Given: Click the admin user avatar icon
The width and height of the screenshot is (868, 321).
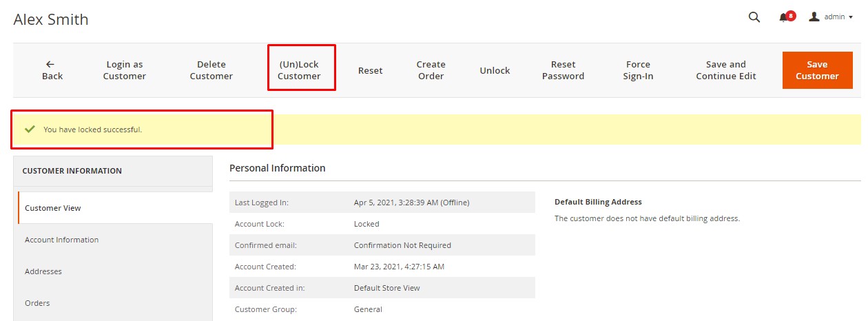Looking at the screenshot, I should coord(814,17).
